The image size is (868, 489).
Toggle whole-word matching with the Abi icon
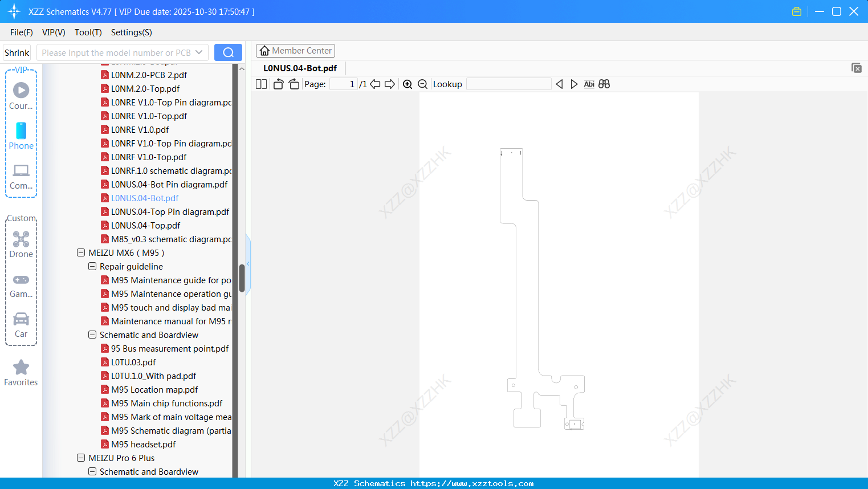point(589,84)
